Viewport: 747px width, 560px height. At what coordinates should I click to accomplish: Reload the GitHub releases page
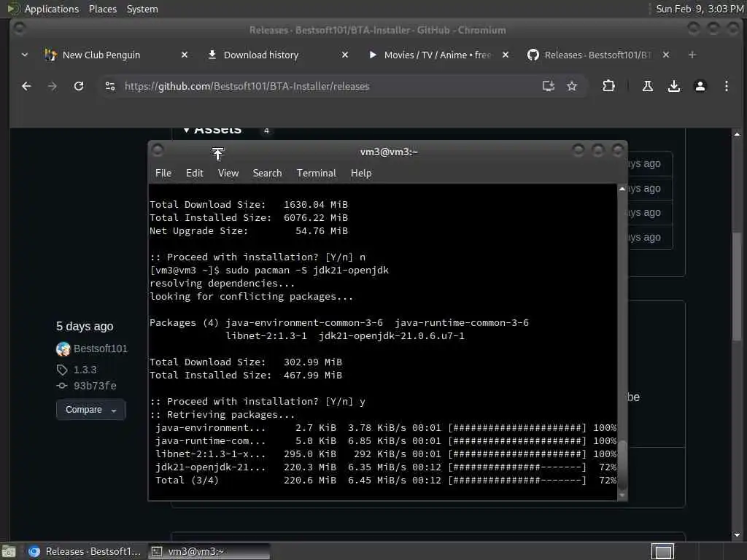click(x=79, y=86)
